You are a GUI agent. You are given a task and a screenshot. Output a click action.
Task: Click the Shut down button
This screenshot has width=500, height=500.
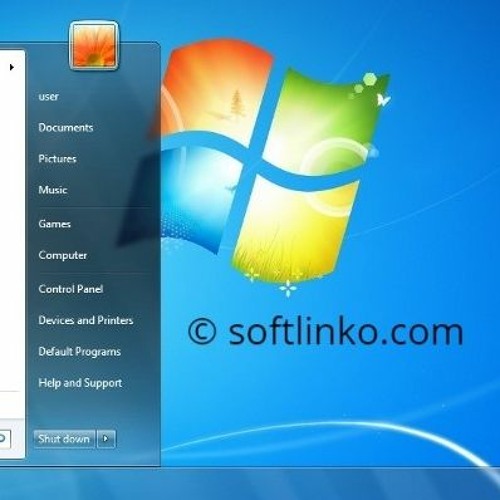[64, 439]
